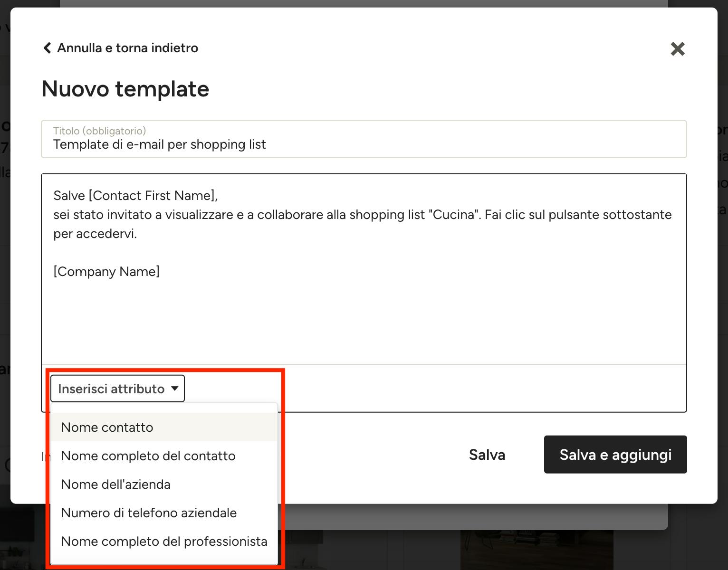Viewport: 728px width, 570px height.
Task: Click the [Contact First Name] placeholder in body
Action: coord(152,196)
